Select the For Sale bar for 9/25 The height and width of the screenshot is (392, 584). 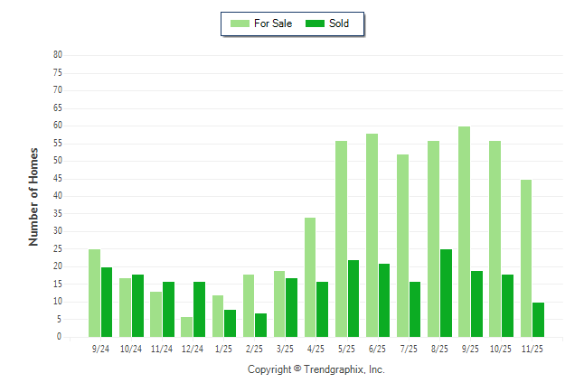pyautogui.click(x=465, y=232)
